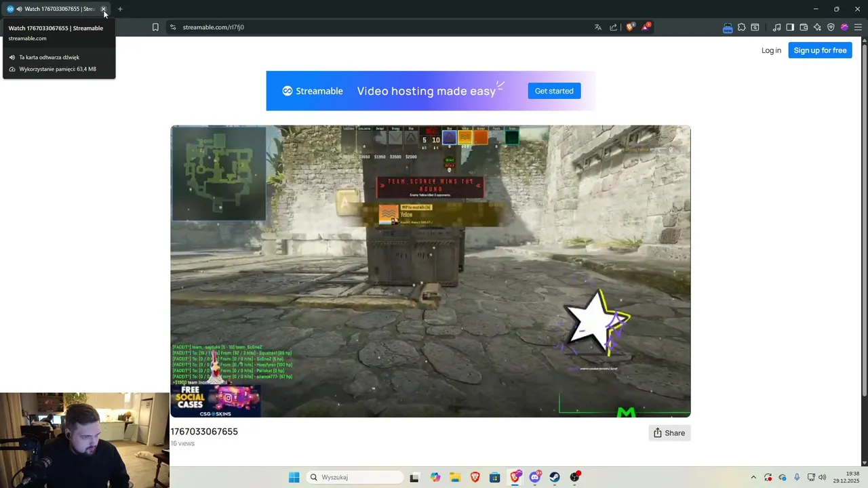
Task: Open the Brave hamburger main menu
Action: [x=858, y=27]
